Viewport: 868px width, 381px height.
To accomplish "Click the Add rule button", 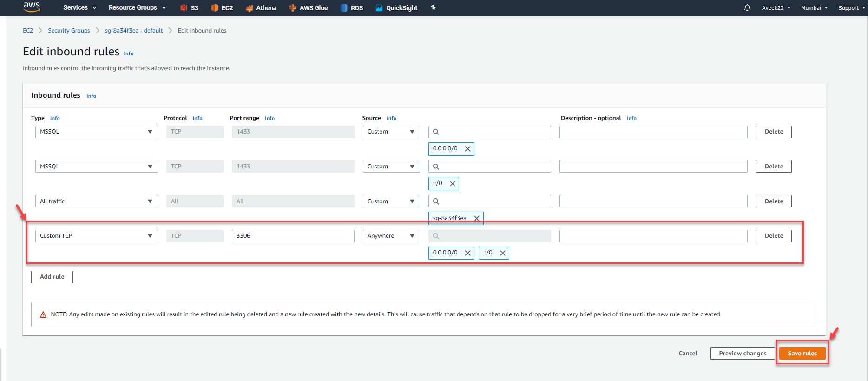I will coord(52,277).
